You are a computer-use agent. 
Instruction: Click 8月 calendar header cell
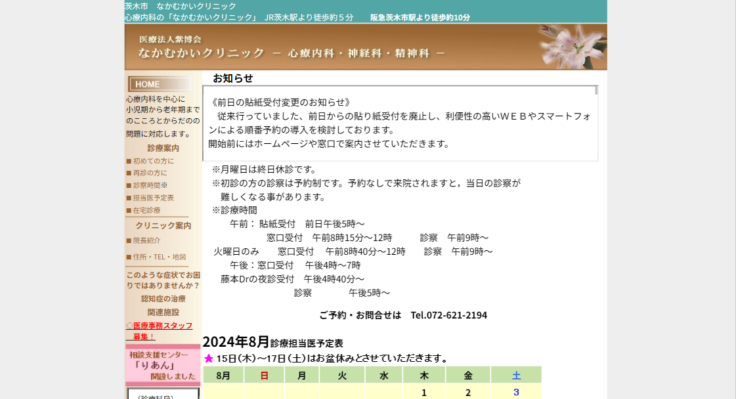click(x=223, y=376)
